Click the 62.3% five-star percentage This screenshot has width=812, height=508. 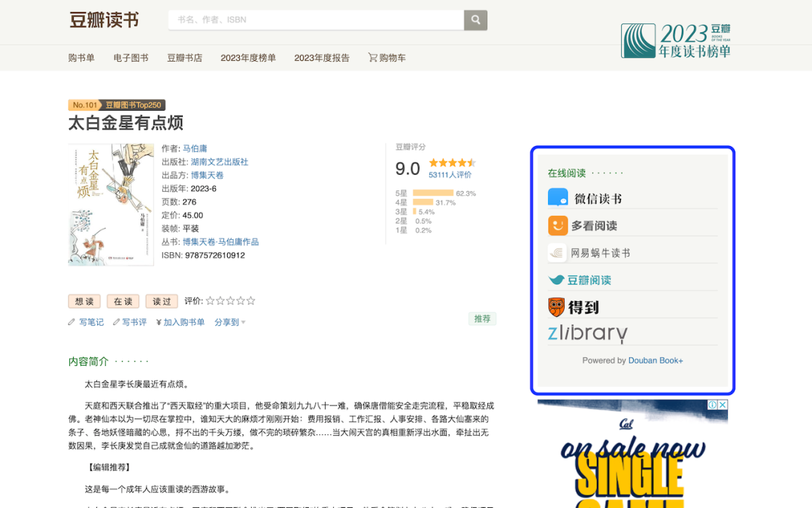pyautogui.click(x=466, y=193)
